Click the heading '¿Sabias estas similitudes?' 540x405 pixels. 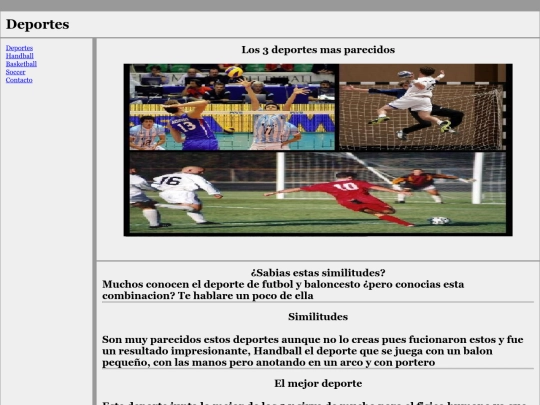tap(318, 273)
